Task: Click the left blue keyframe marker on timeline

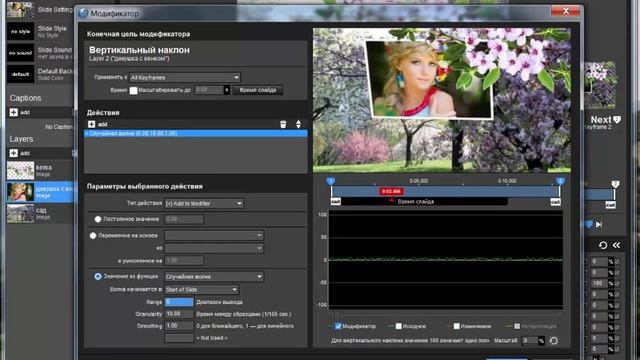Action: coord(331,181)
